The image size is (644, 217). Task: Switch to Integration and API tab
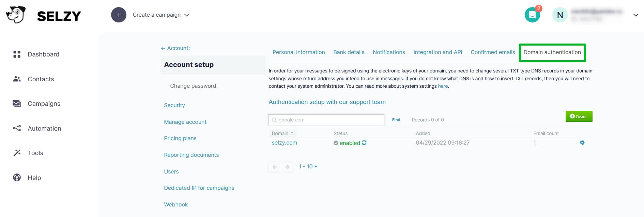(438, 52)
